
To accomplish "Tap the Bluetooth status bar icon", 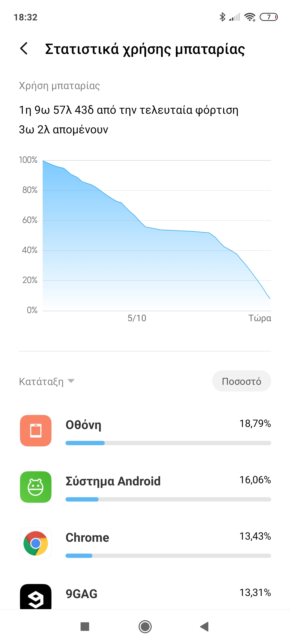I will tap(222, 17).
